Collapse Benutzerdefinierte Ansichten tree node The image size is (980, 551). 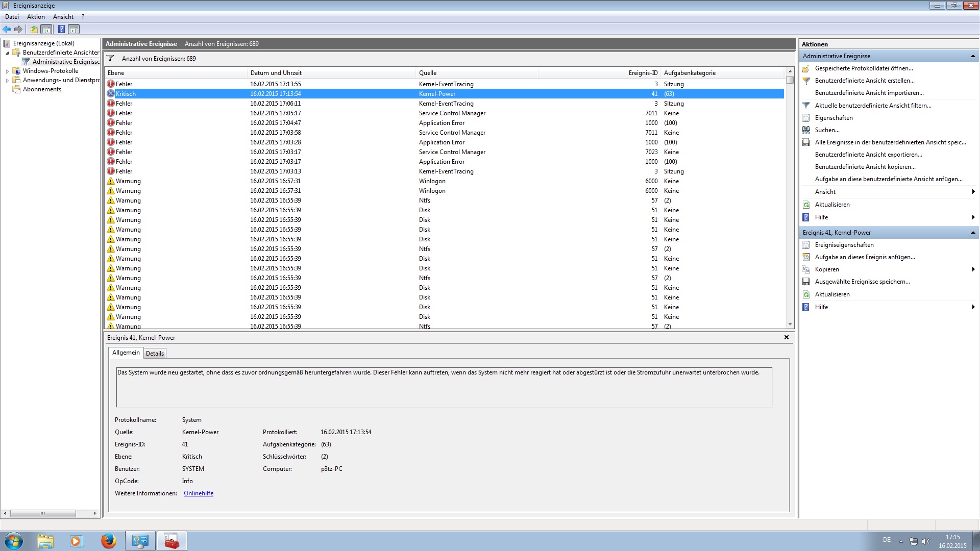[7, 53]
